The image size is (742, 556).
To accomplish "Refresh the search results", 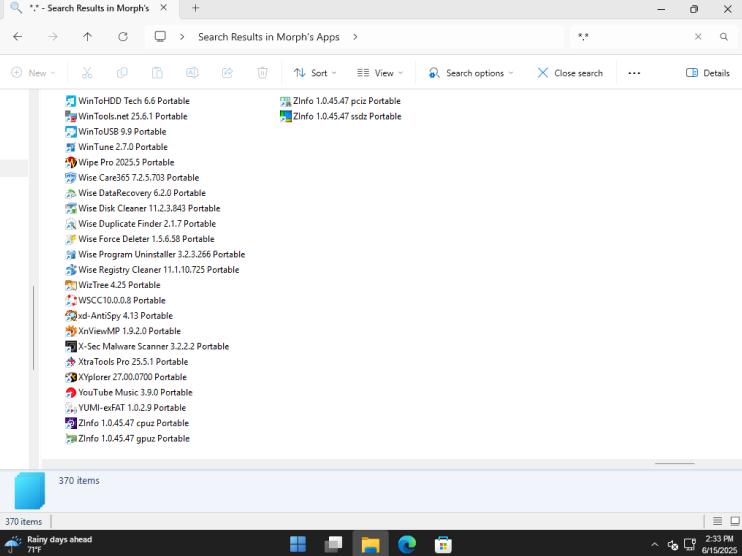I will point(123,37).
